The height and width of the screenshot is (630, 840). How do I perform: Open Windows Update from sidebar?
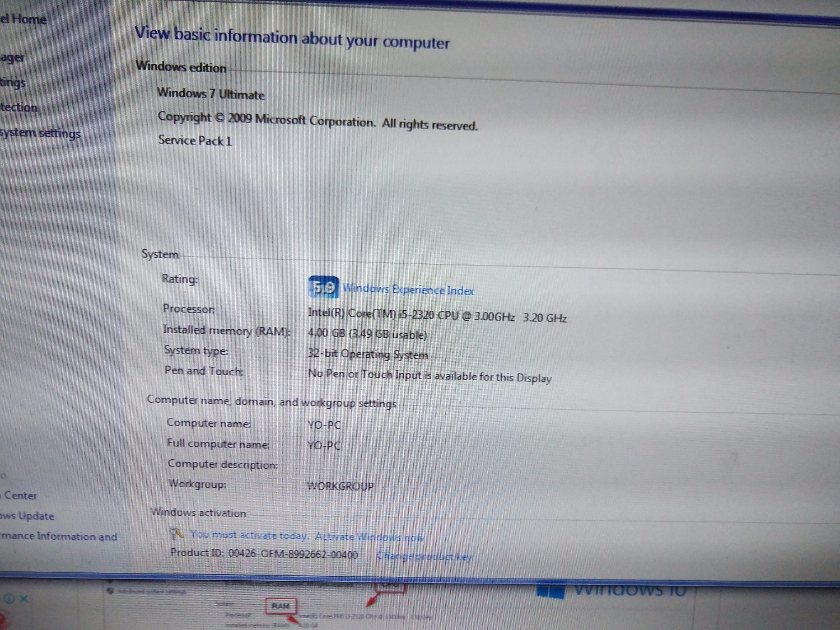point(27,516)
